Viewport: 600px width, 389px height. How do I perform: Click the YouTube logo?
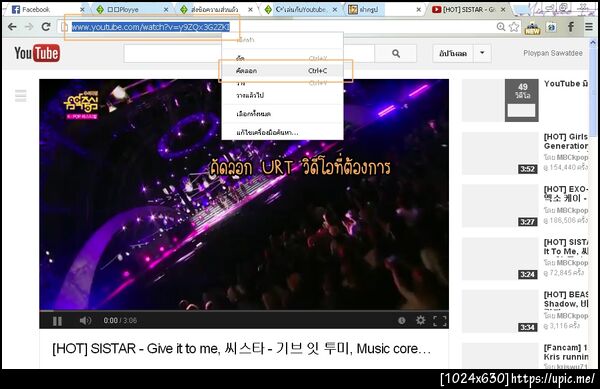(37, 53)
